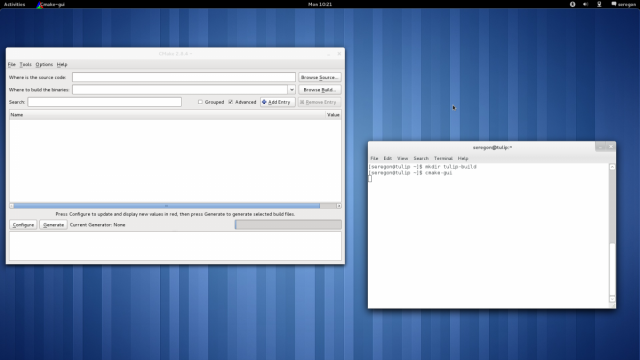Click the Generate button
This screenshot has width=640, height=360.
[53, 225]
